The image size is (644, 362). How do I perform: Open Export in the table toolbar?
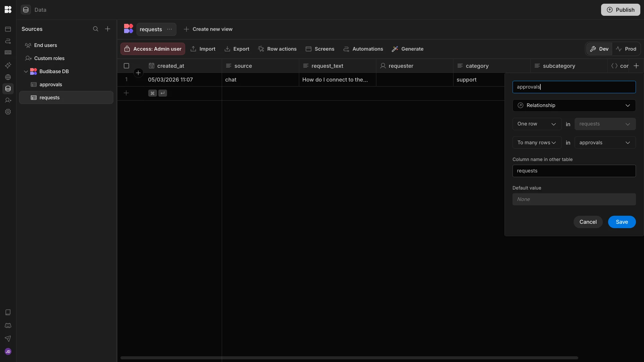[237, 49]
